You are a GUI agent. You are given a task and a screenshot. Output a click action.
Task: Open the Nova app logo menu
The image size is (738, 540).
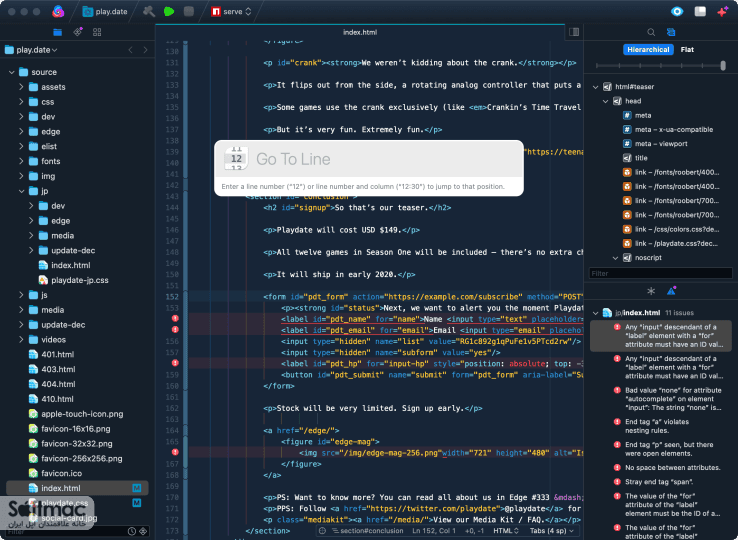pos(58,11)
